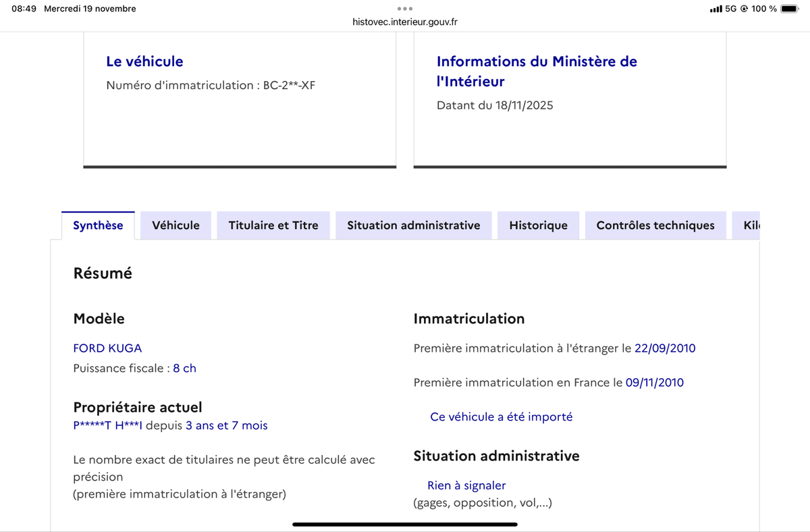The image size is (810, 532).
Task: Click the 'Propriétaire actuel' heading
Action: (x=138, y=407)
